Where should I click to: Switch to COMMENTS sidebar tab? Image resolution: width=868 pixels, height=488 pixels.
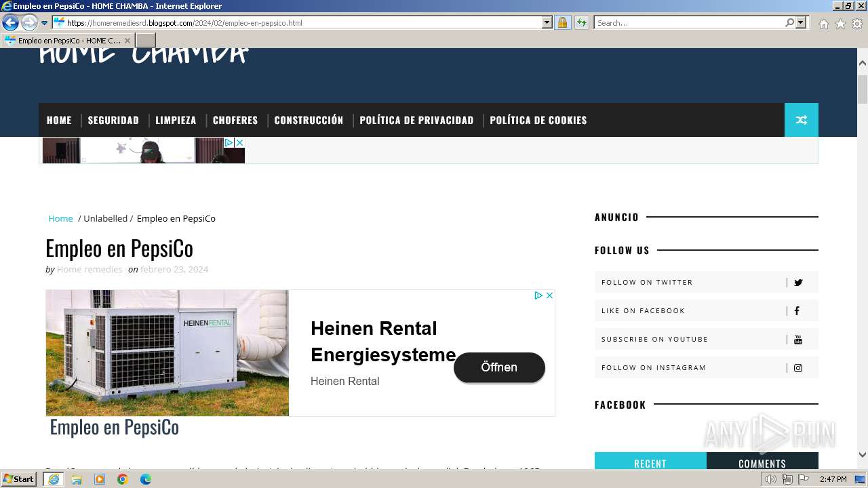click(762, 461)
